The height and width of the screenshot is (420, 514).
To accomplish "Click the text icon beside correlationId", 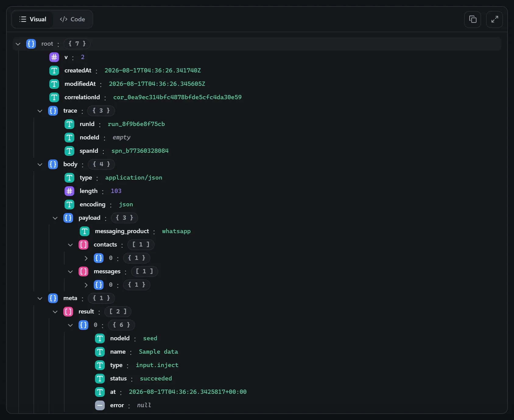I will coord(54,97).
